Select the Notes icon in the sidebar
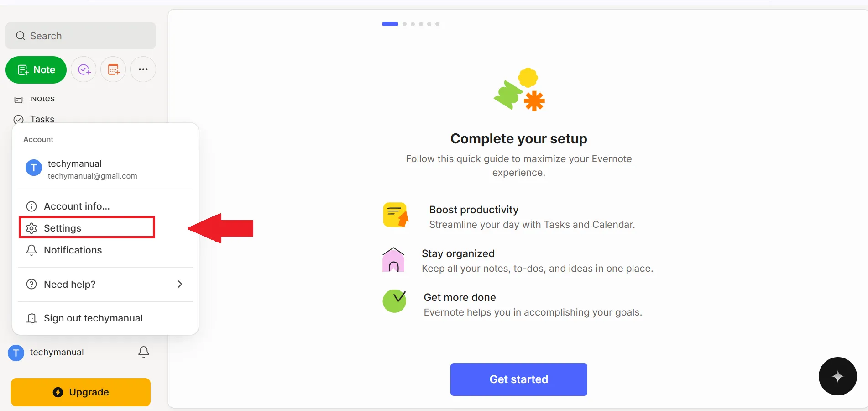The width and height of the screenshot is (868, 411). (18, 99)
